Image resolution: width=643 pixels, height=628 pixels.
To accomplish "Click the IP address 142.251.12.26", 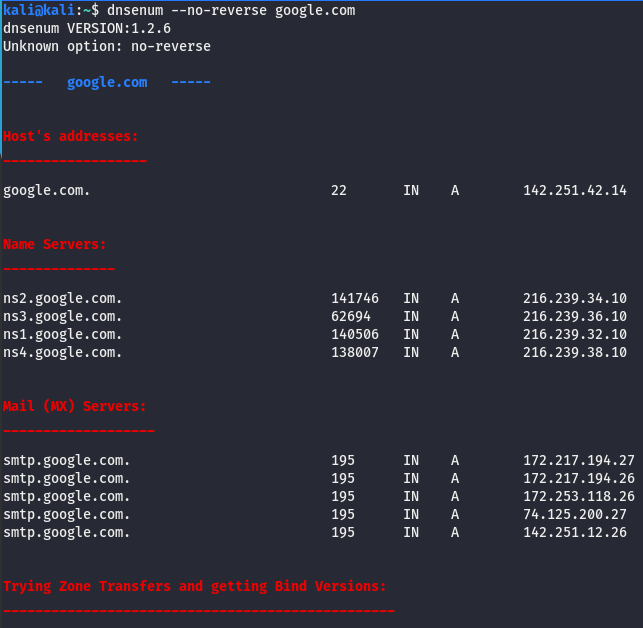I will (574, 532).
